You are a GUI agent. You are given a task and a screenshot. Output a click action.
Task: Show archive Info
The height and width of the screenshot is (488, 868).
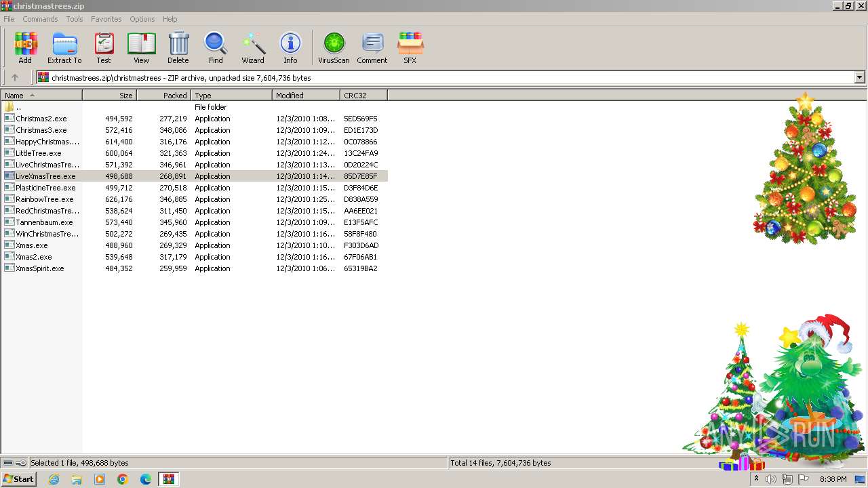290,47
